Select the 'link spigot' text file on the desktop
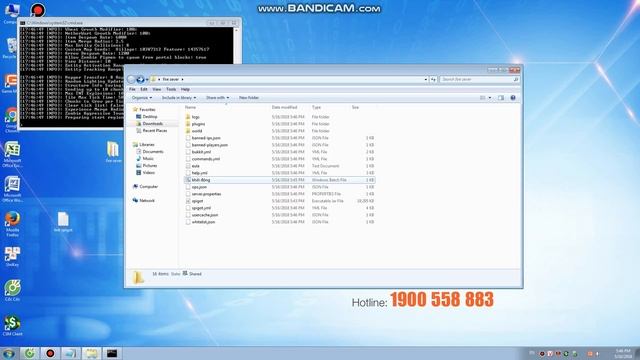The image size is (640, 360). click(x=63, y=222)
